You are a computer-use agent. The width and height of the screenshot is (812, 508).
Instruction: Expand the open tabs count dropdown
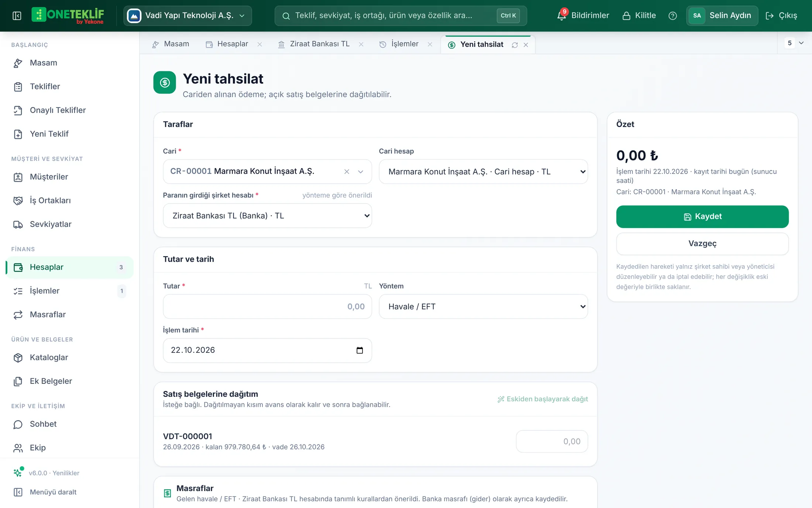click(795, 43)
